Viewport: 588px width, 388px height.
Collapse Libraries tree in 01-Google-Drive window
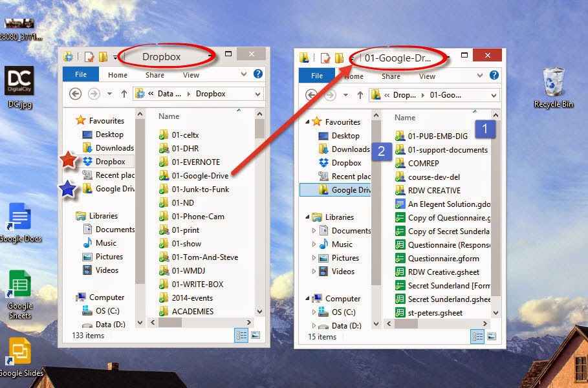tap(307, 217)
